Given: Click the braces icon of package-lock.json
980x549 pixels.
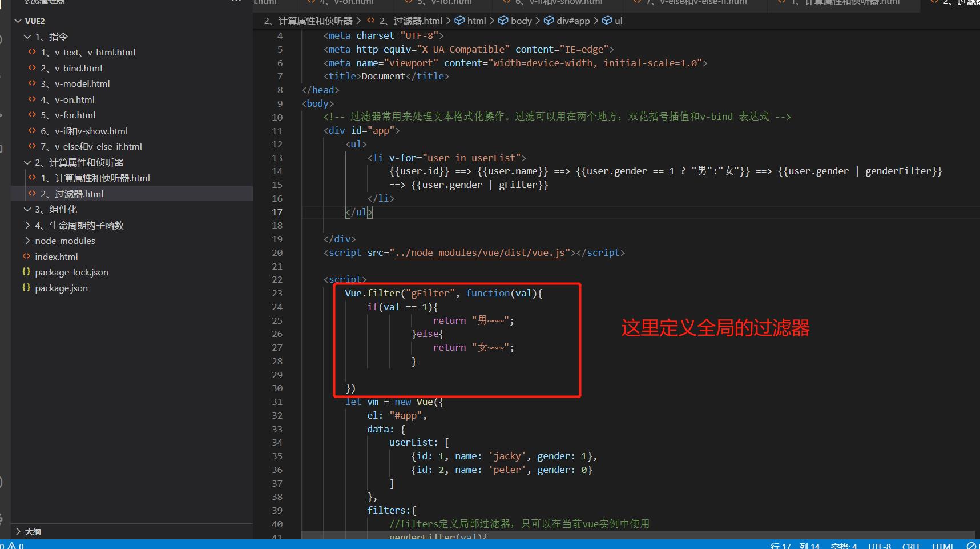Looking at the screenshot, I should coord(26,272).
